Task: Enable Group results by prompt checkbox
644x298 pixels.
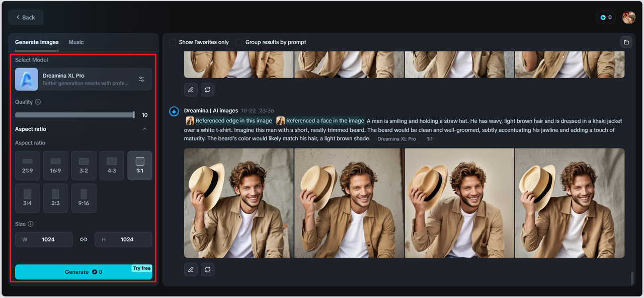Action: point(239,42)
